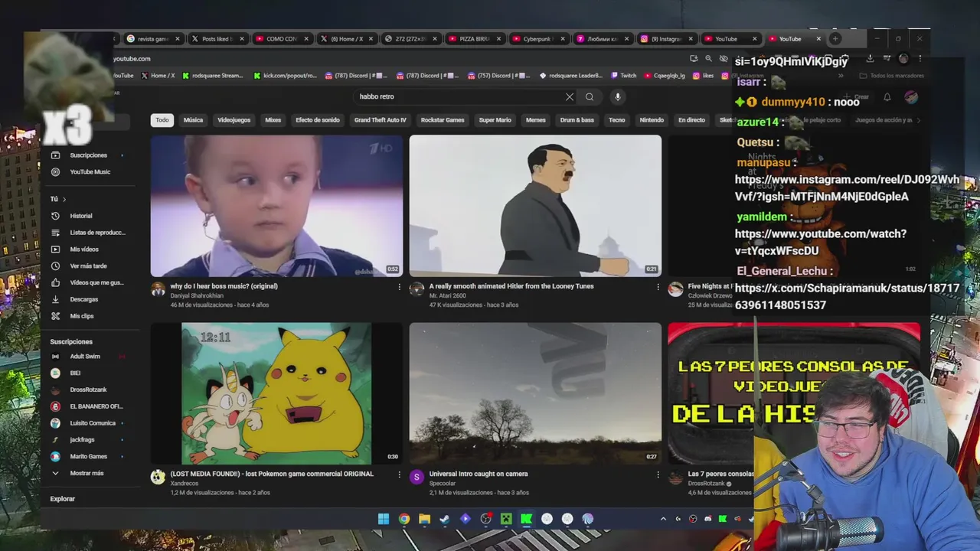Select the Drum & bass chip
This screenshot has width=980, height=551.
(577, 120)
